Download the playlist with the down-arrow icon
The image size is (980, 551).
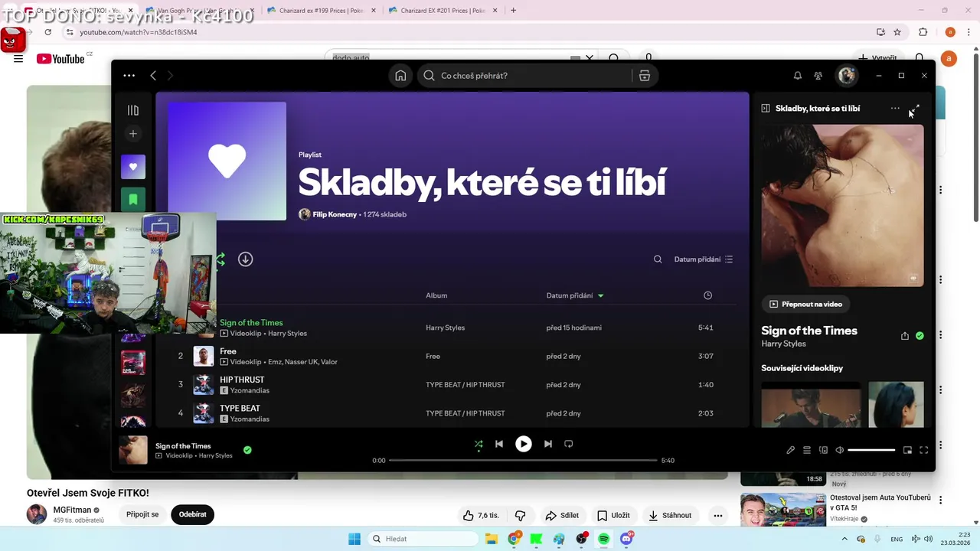tap(245, 259)
